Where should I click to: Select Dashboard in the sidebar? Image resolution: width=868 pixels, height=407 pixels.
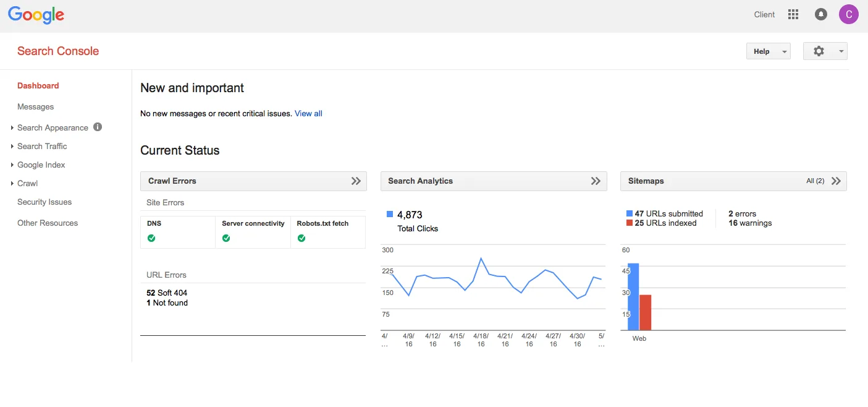coord(38,85)
